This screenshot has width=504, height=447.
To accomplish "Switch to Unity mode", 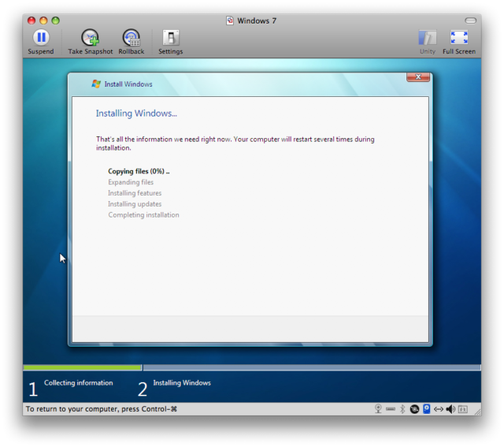I will [x=427, y=42].
